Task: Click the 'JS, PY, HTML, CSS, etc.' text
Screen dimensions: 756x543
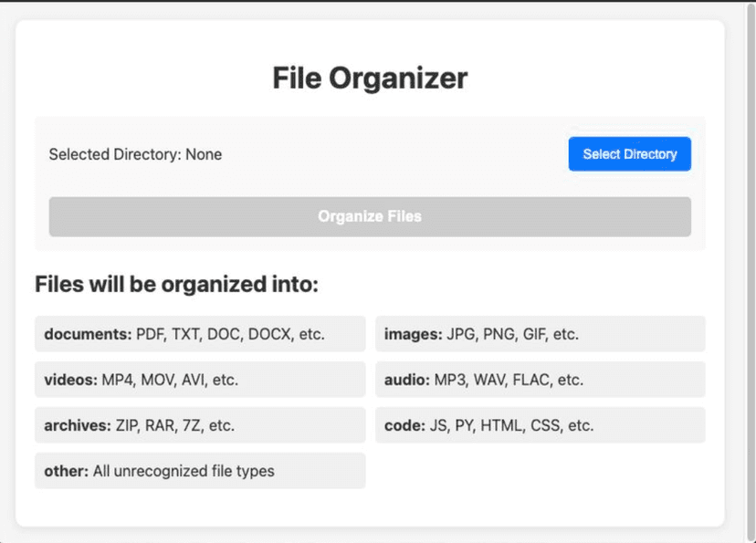Action: coord(511,425)
